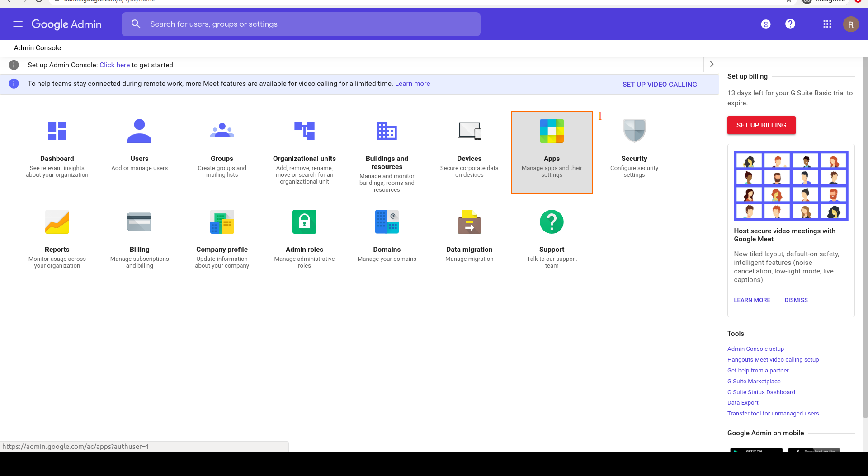The width and height of the screenshot is (868, 476).
Task: Click the search magnifier icon
Action: pos(136,24)
